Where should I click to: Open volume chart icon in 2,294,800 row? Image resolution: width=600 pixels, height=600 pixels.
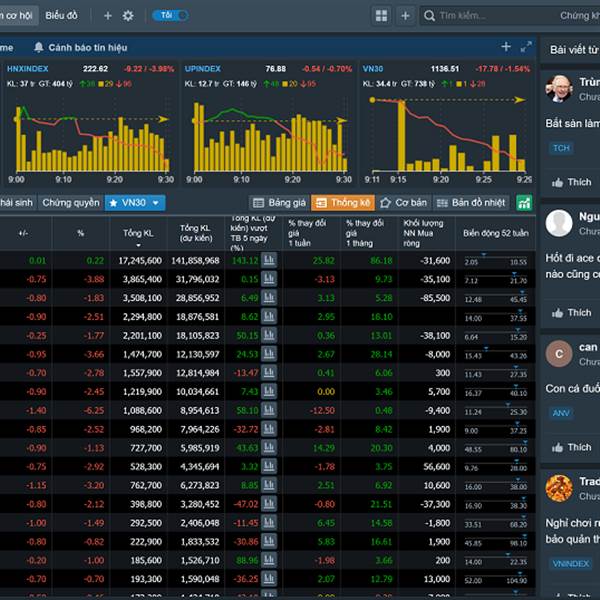pos(269,316)
